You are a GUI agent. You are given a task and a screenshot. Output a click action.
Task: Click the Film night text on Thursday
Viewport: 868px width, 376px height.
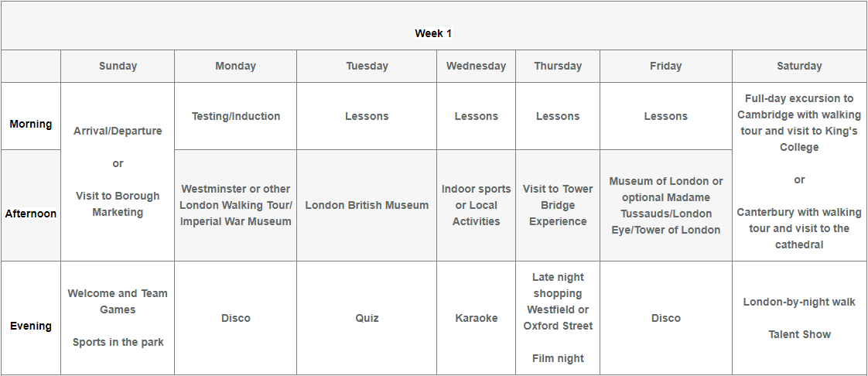(x=558, y=358)
